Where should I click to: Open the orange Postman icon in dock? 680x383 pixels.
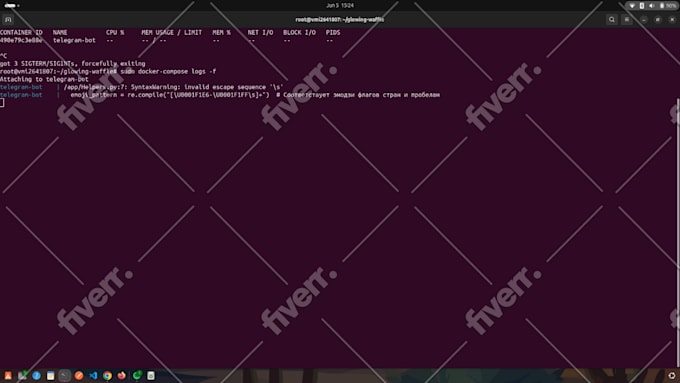pos(79,376)
